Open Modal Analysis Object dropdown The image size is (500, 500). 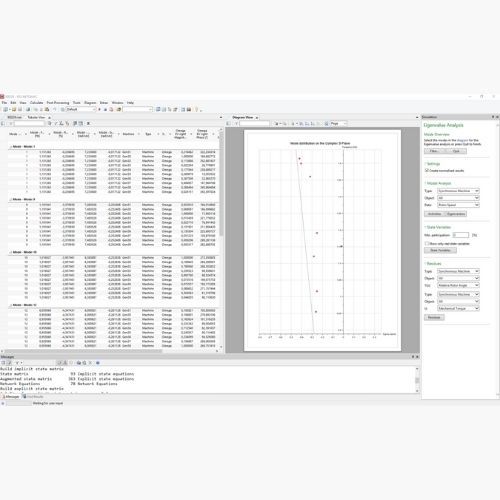click(458, 198)
